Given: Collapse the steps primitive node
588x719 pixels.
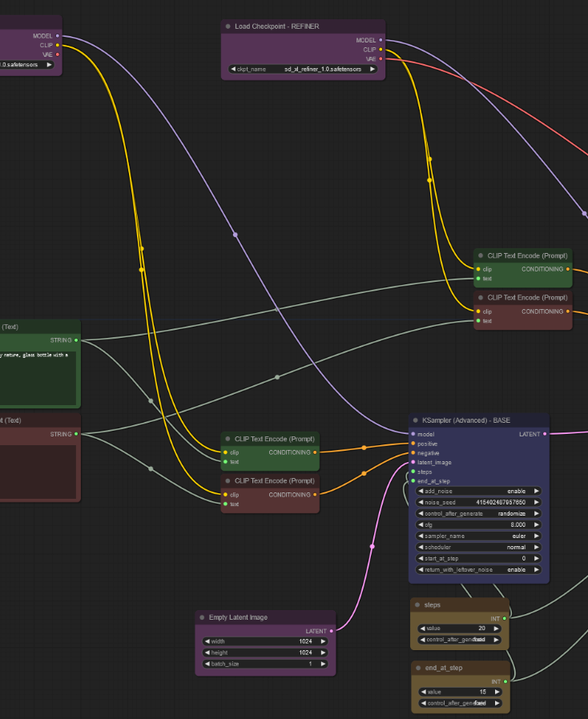Looking at the screenshot, I should (x=417, y=605).
